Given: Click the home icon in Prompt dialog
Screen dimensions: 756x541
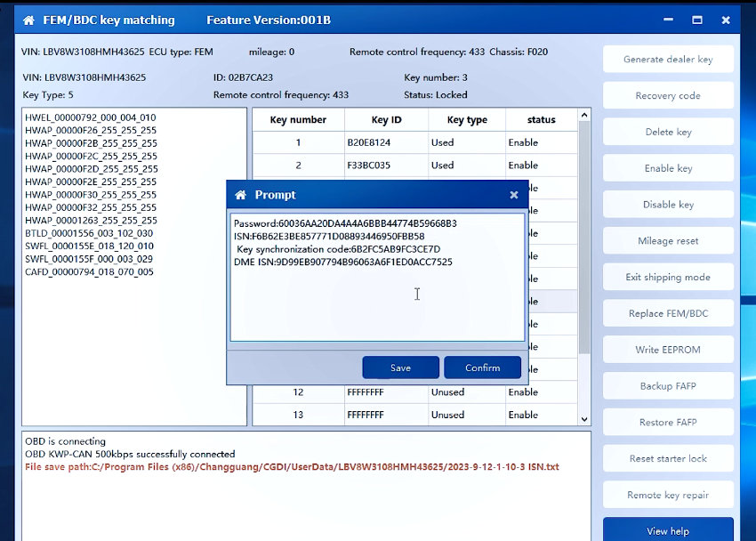Looking at the screenshot, I should click(240, 195).
